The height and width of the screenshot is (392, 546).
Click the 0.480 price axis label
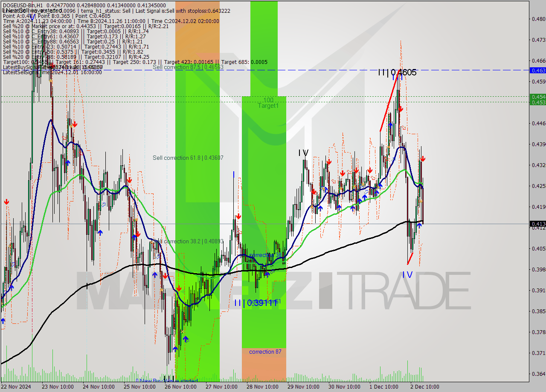(538, 19)
